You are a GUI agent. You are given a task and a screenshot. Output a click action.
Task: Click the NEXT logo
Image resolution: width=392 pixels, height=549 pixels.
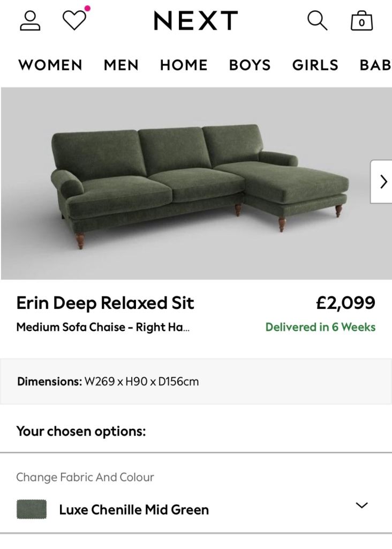195,21
